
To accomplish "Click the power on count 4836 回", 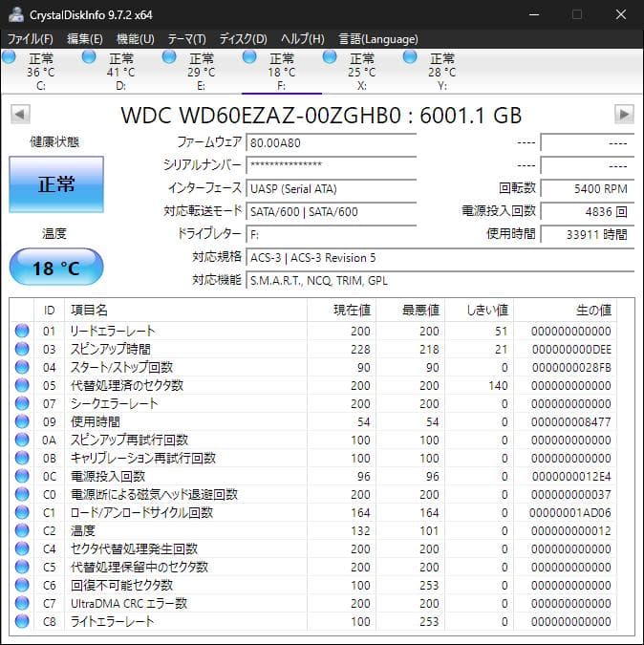I will tap(588, 212).
